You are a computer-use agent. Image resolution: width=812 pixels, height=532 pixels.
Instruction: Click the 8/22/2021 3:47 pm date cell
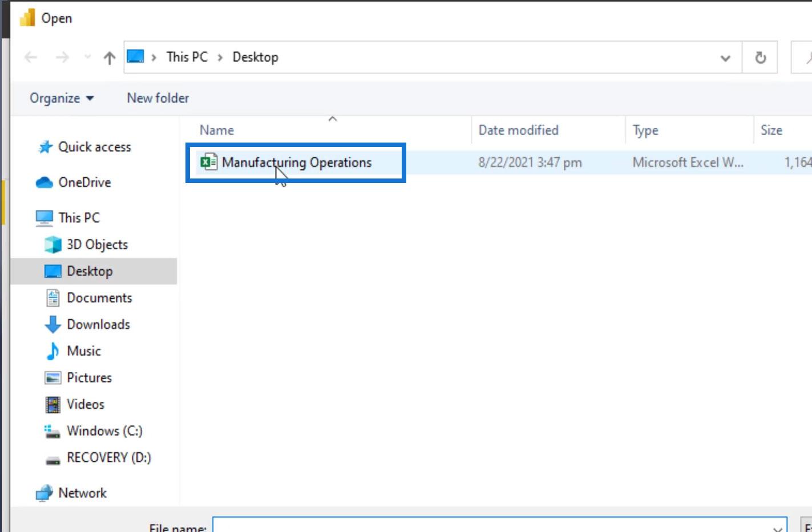[x=530, y=163]
